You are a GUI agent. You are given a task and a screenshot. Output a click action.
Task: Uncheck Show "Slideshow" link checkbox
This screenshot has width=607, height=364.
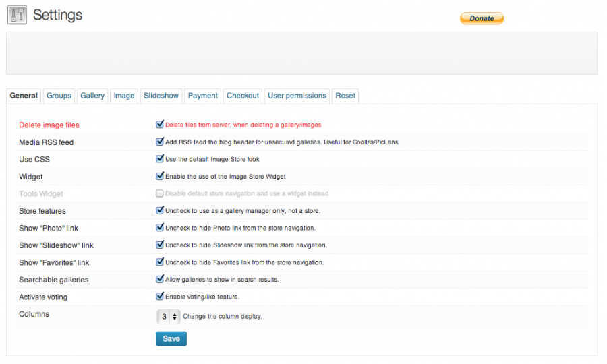pyautogui.click(x=160, y=245)
